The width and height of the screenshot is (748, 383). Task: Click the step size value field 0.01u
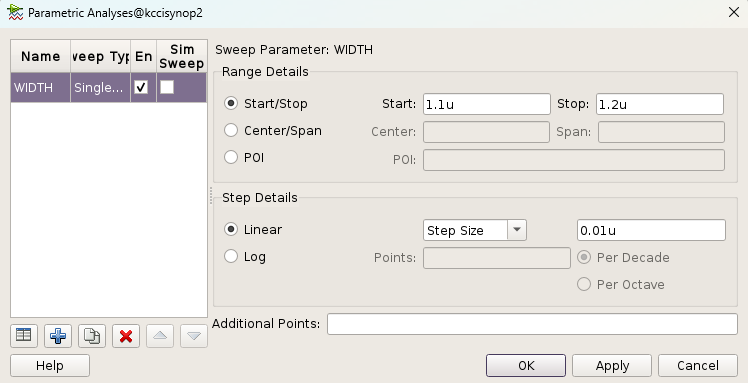point(651,230)
